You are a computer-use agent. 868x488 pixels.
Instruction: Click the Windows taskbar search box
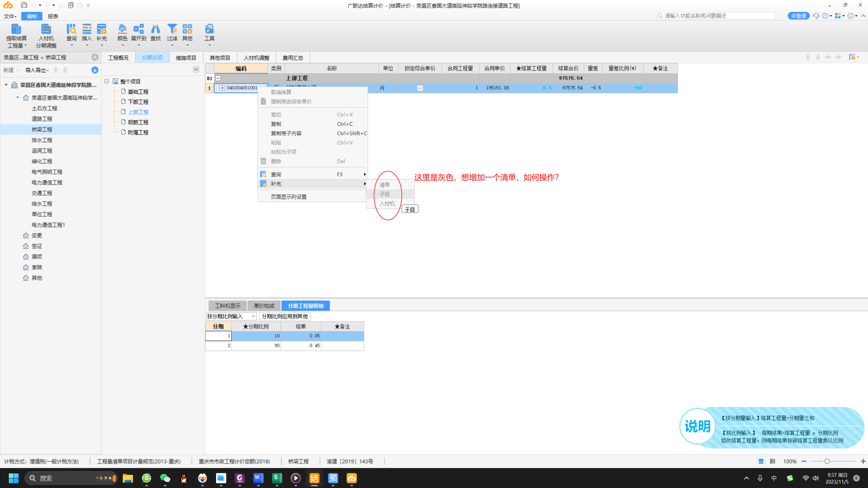pos(71,478)
